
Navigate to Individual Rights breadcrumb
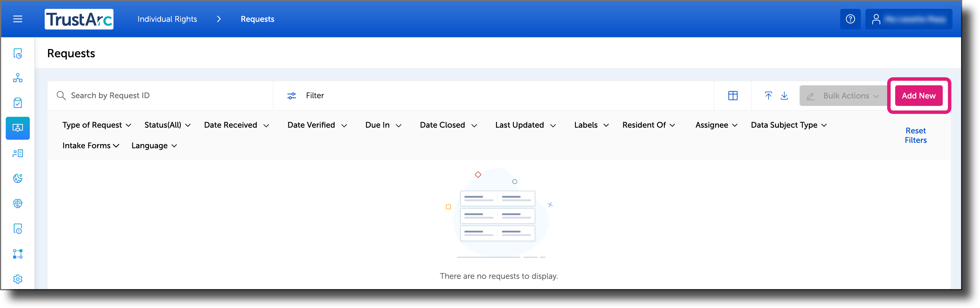click(x=167, y=19)
